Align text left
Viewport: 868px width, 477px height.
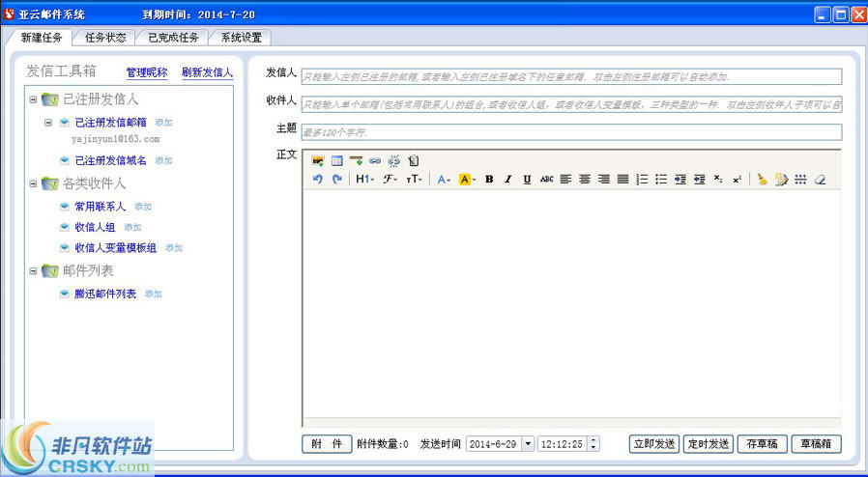(565, 179)
